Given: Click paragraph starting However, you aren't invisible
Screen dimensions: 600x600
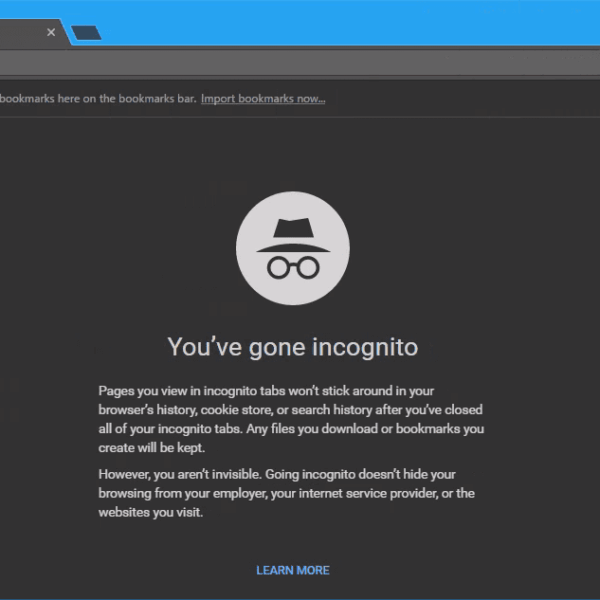Looking at the screenshot, I should pyautogui.click(x=287, y=493).
